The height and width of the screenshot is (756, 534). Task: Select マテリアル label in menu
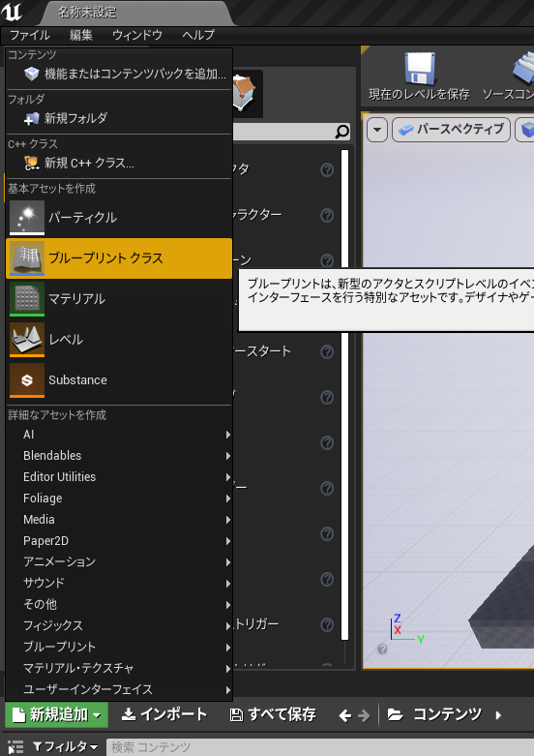pos(77,298)
